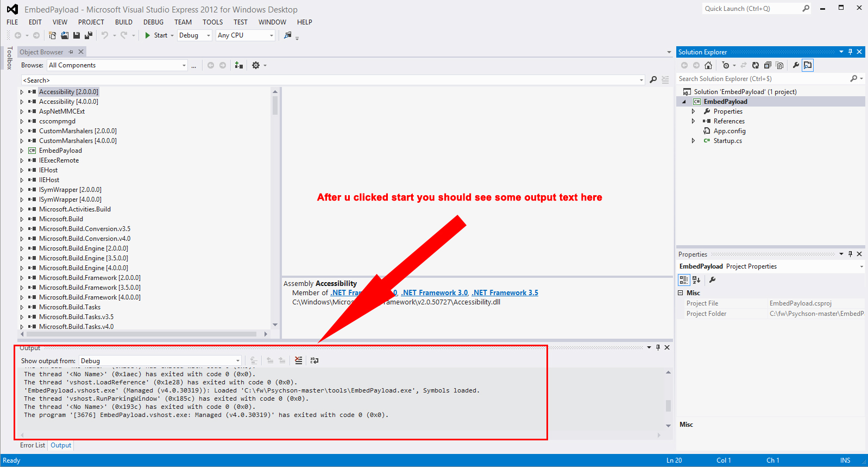Click the Open File toolbar icon
Screen dimensions: 868x467
click(64, 35)
